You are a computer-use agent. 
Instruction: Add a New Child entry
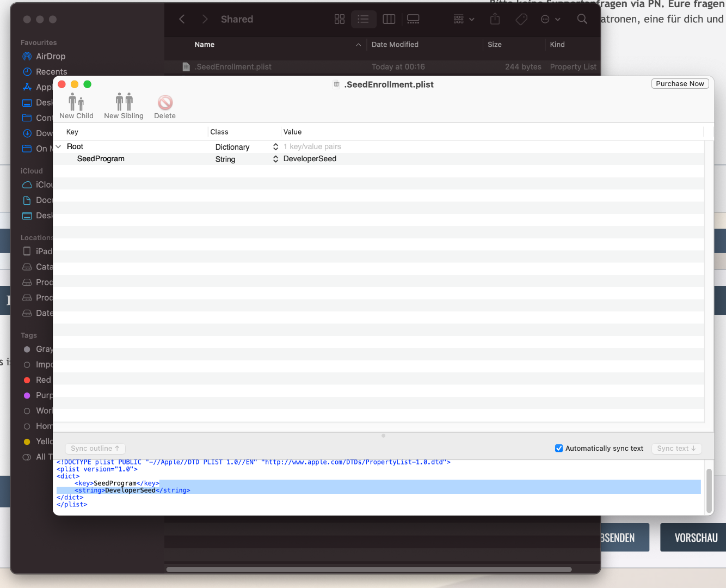[76, 106]
